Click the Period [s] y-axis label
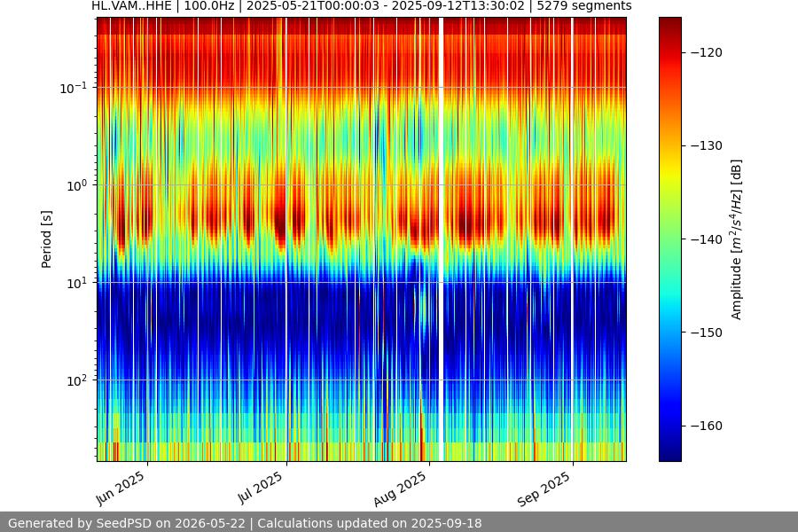 pos(46,239)
